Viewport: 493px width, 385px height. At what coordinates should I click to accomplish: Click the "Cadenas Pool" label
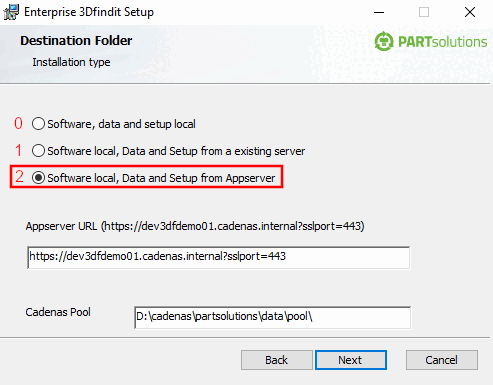[58, 312]
